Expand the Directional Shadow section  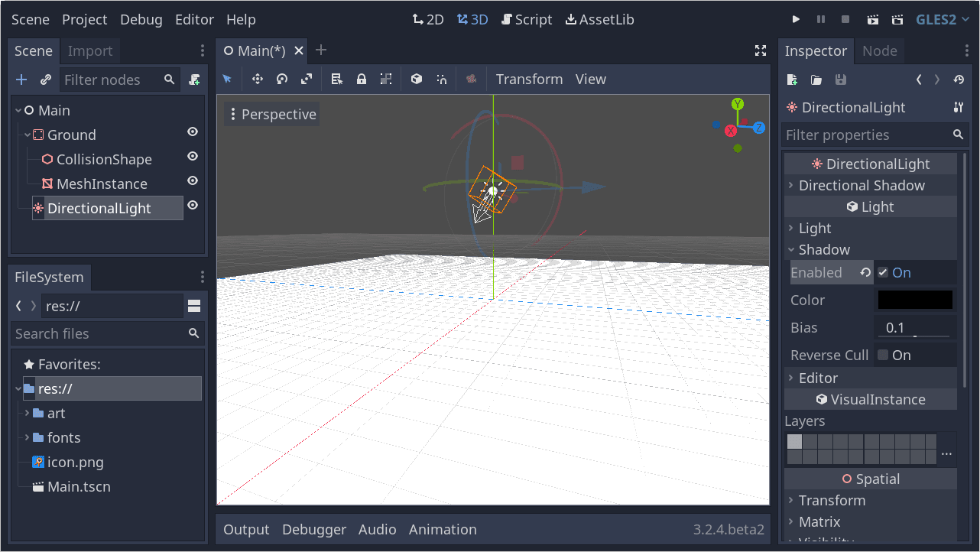pyautogui.click(x=861, y=186)
